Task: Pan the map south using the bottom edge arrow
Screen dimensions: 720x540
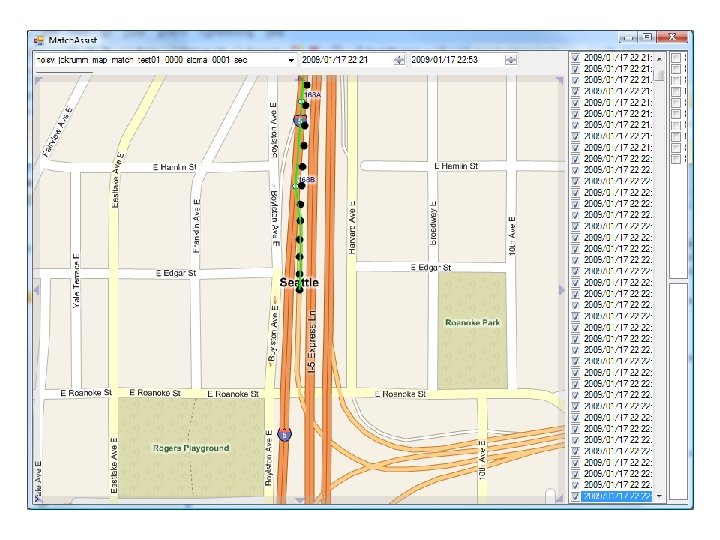Action: pos(299,500)
